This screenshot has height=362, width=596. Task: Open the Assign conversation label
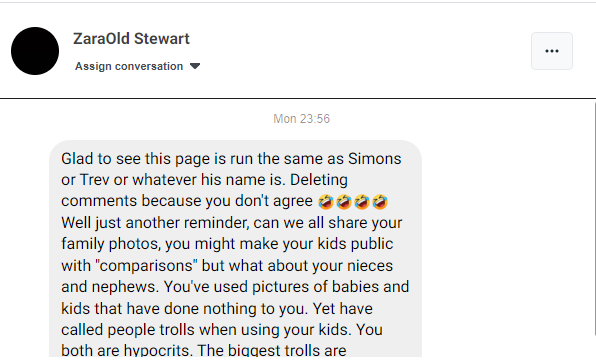pos(129,66)
